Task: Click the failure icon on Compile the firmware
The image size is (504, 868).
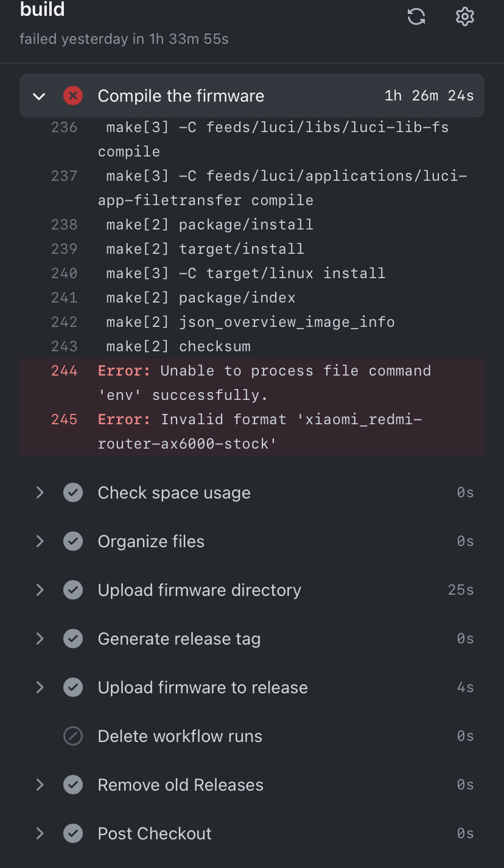Action: [x=73, y=96]
